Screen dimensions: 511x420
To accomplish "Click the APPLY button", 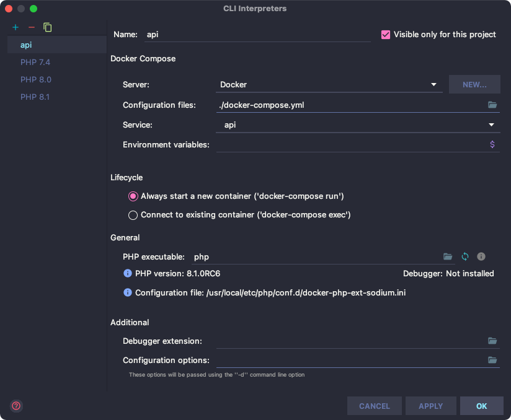I will pyautogui.click(x=431, y=406).
